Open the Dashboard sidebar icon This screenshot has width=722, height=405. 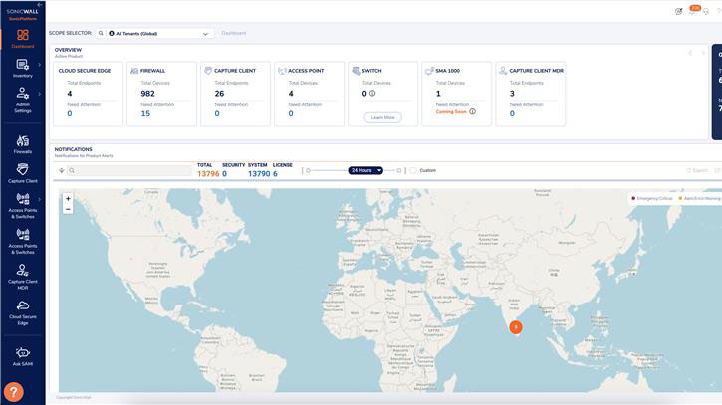23,38
